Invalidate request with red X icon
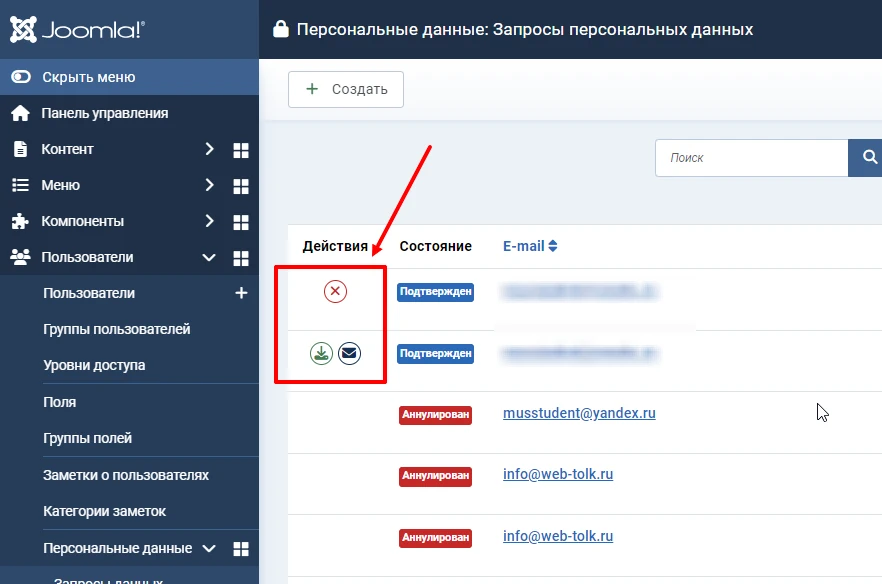This screenshot has height=584, width=882. coord(335,291)
